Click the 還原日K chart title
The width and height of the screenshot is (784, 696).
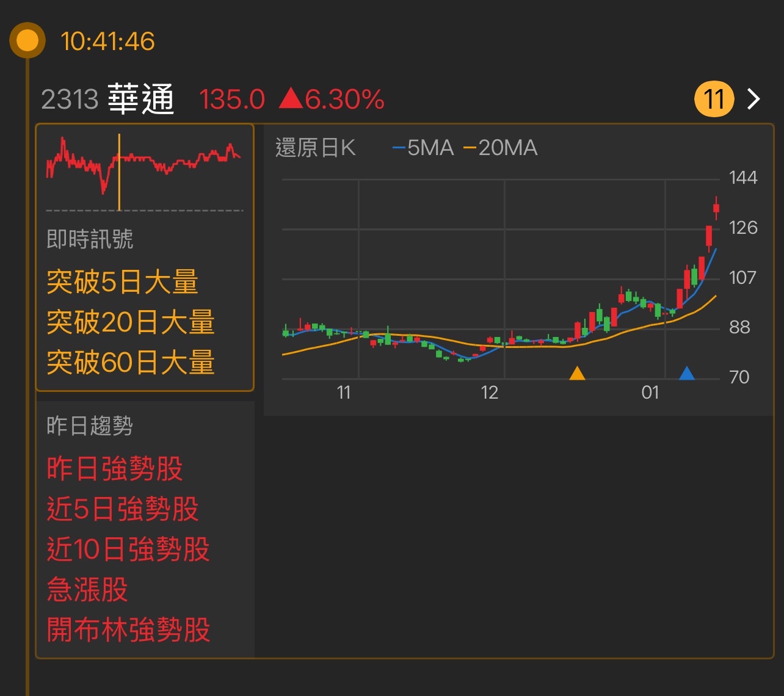pos(315,148)
